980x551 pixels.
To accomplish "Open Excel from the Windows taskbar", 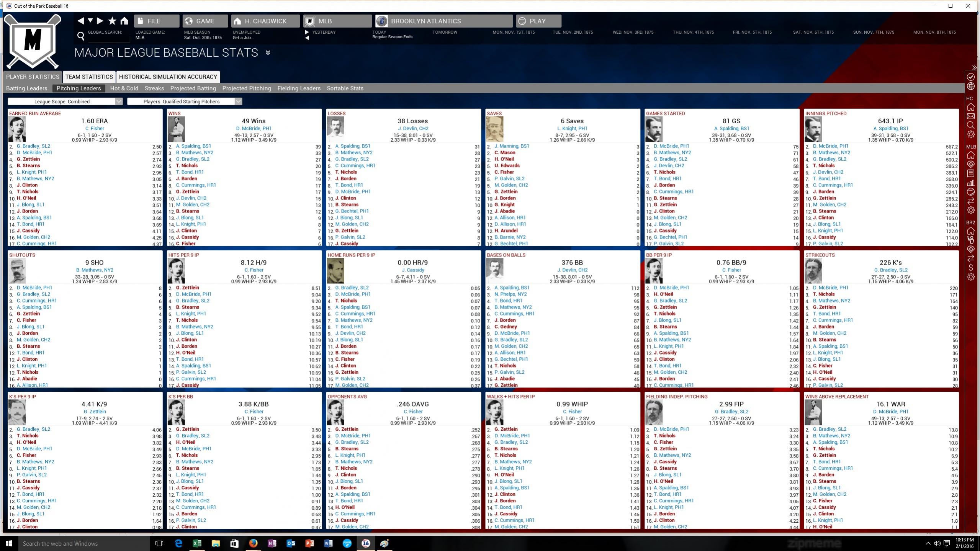I will click(197, 543).
